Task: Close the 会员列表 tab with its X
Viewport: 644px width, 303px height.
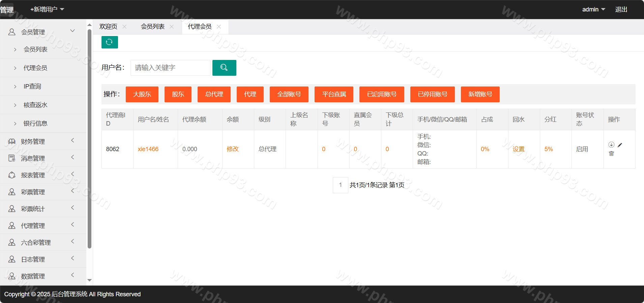Action: 172,27
